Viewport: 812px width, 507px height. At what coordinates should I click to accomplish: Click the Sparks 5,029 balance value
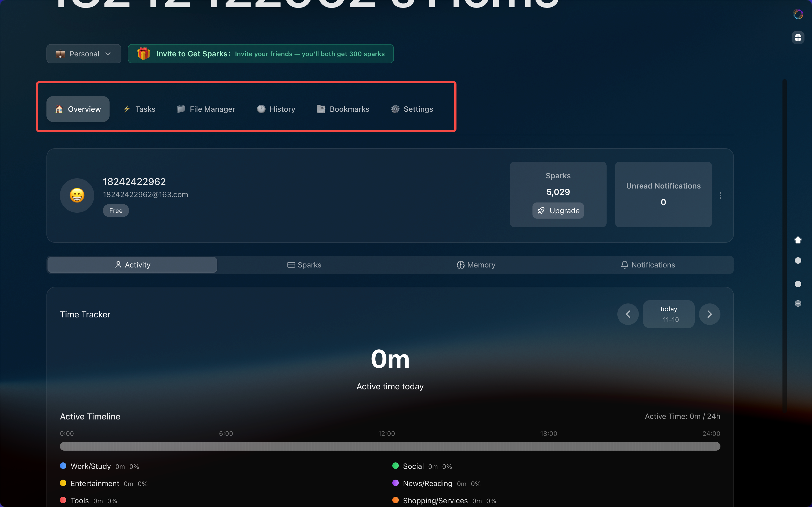pos(558,192)
